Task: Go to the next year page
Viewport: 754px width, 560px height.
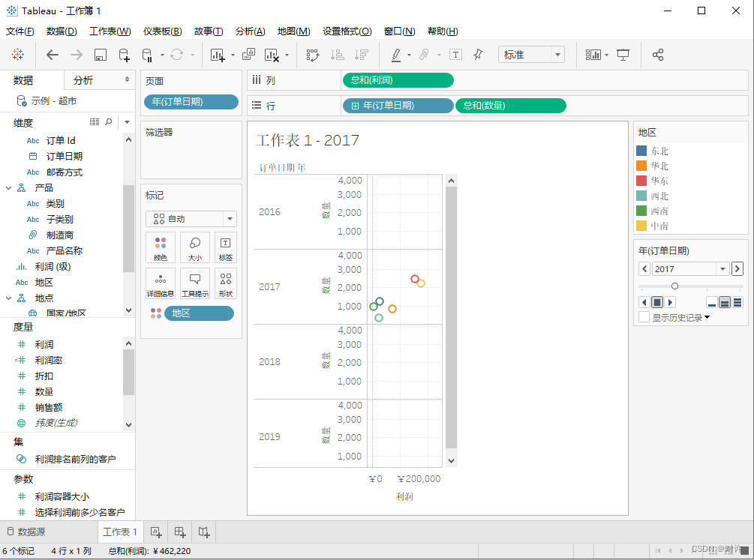Action: 737,269
